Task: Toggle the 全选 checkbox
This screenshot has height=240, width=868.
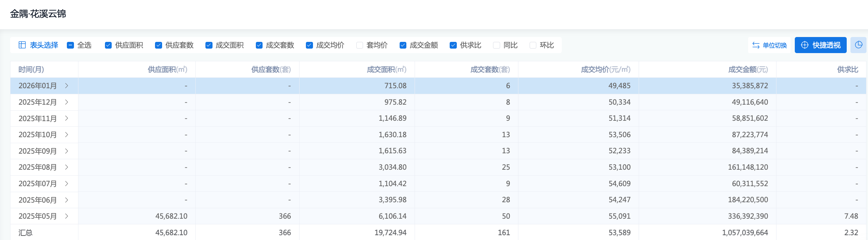Action: point(70,45)
